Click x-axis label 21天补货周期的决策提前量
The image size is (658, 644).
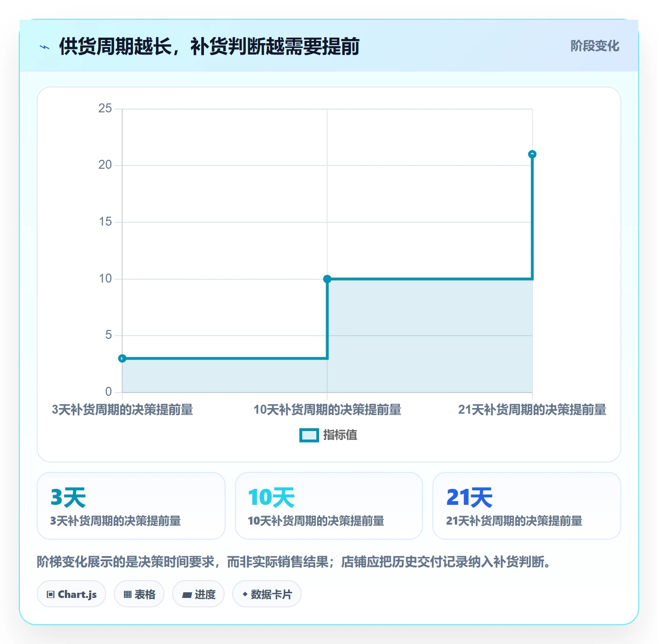pos(532,410)
